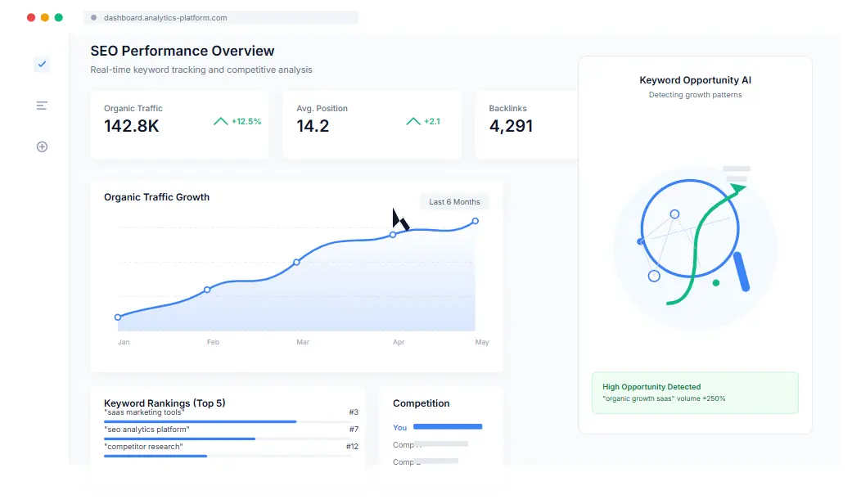Click the "+12.5%" change value

pyautogui.click(x=246, y=121)
